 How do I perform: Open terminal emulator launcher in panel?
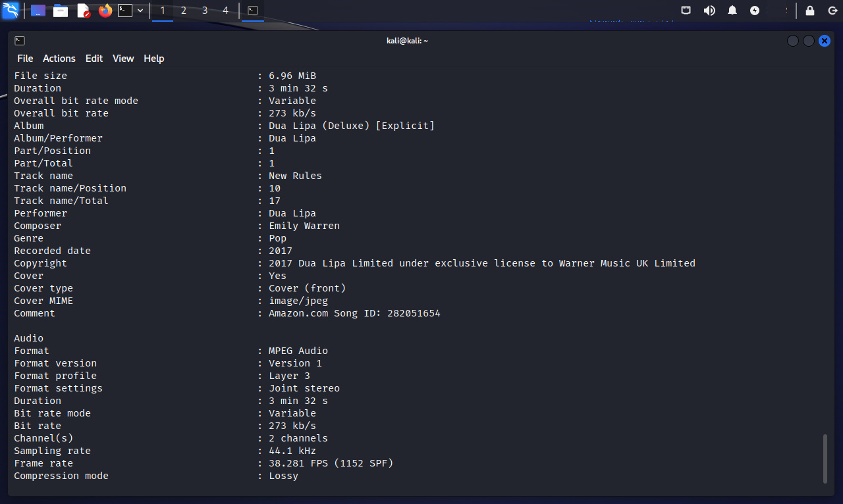(125, 11)
